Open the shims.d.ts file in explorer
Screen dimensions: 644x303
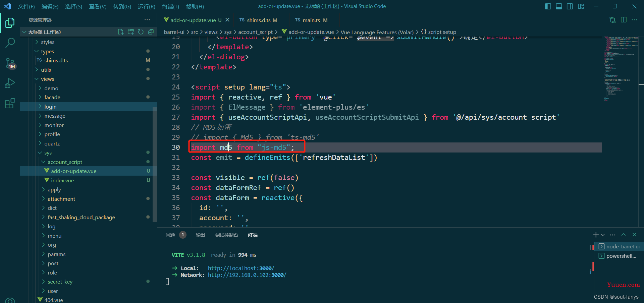click(56, 60)
